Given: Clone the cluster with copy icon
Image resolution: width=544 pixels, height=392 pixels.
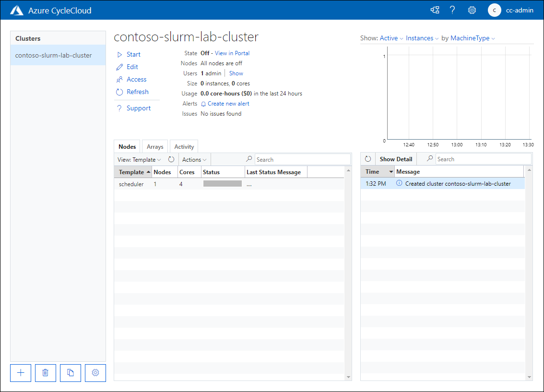Looking at the screenshot, I should [70, 373].
